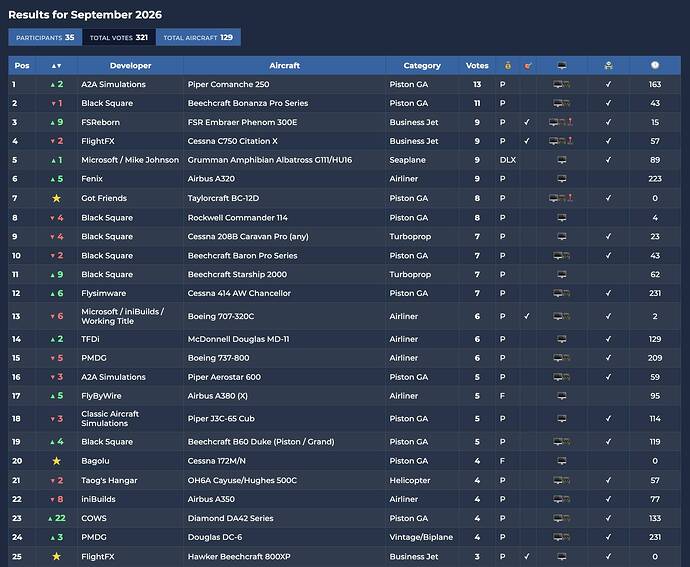
Task: Click Beechcraft Starship 2000 aircraft name
Action: 237,274
